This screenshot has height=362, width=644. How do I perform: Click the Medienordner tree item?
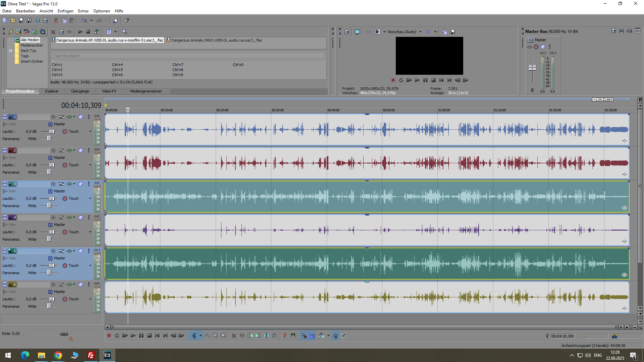32,45
